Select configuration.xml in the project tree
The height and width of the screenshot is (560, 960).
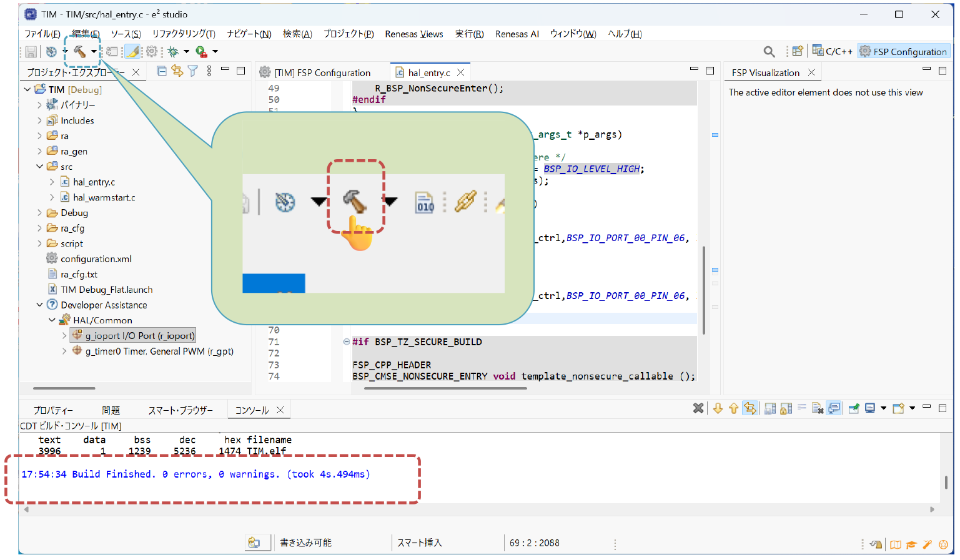(96, 259)
